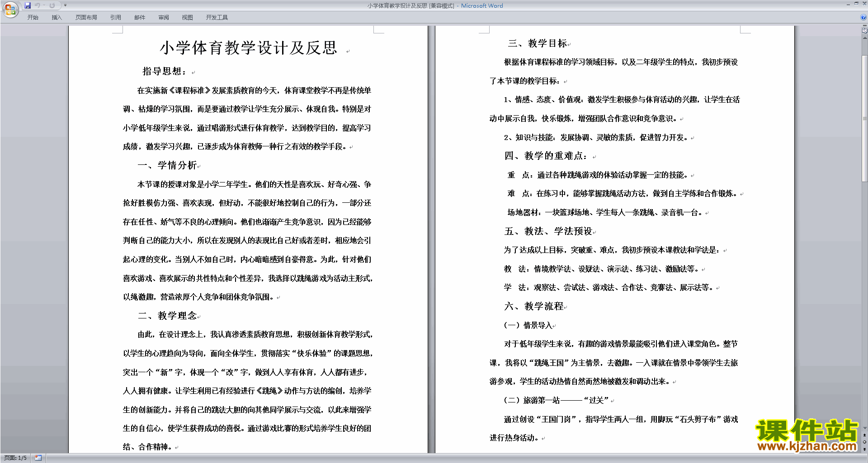
Task: Click the document title 小学体育教学设计及反思
Action: (249, 48)
